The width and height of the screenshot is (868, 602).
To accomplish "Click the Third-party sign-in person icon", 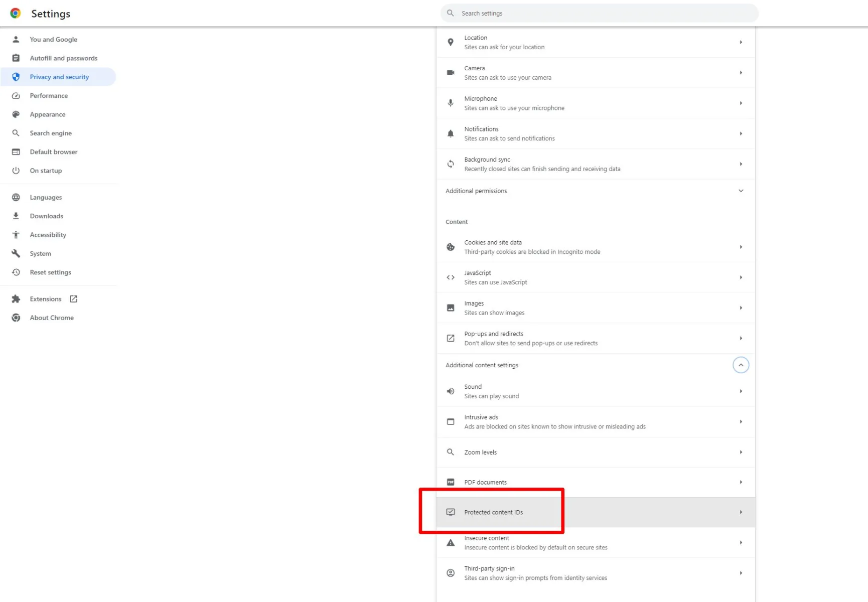I will (451, 573).
